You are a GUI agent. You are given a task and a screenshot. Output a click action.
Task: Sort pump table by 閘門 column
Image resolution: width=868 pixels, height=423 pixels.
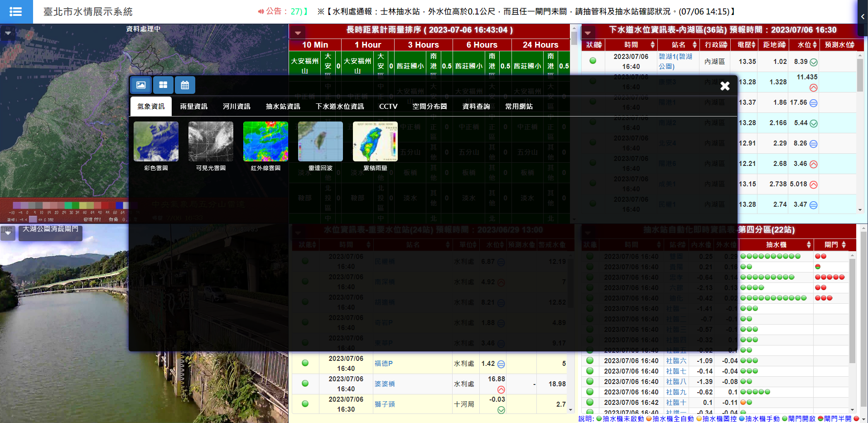834,245
